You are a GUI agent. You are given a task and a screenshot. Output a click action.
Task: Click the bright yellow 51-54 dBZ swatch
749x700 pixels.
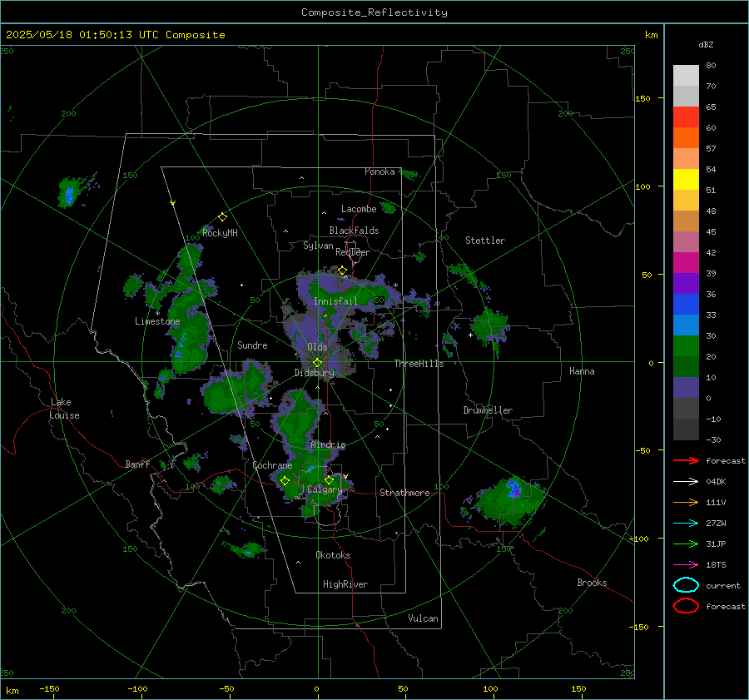pos(686,180)
